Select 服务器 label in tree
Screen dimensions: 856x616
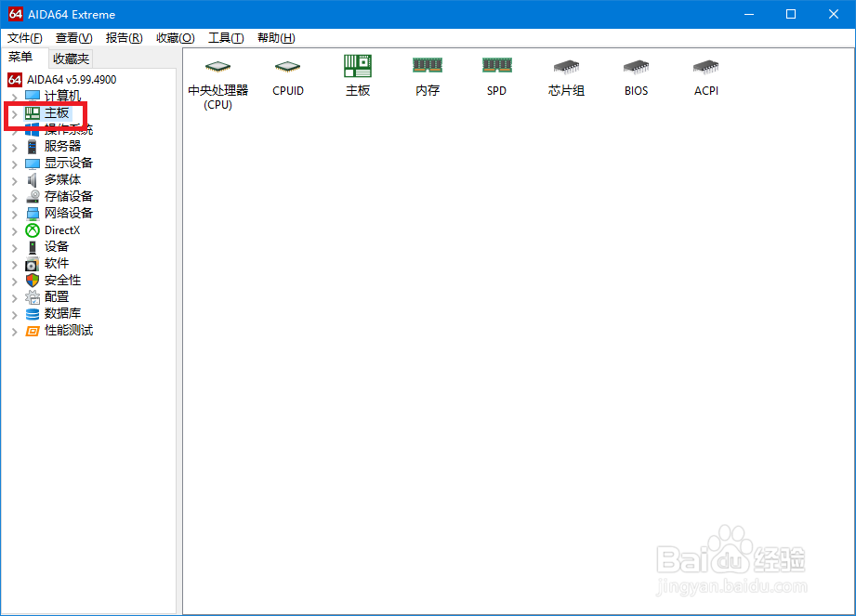tap(62, 146)
